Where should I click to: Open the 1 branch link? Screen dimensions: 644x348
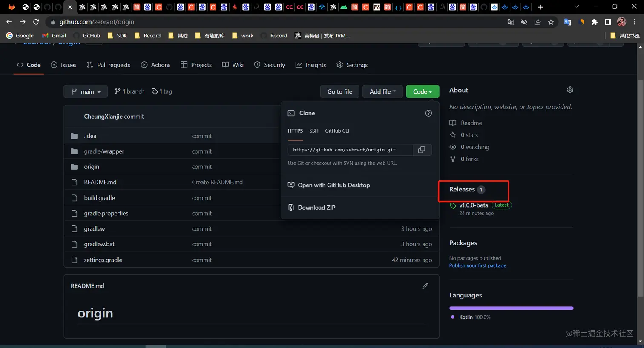[x=129, y=91]
